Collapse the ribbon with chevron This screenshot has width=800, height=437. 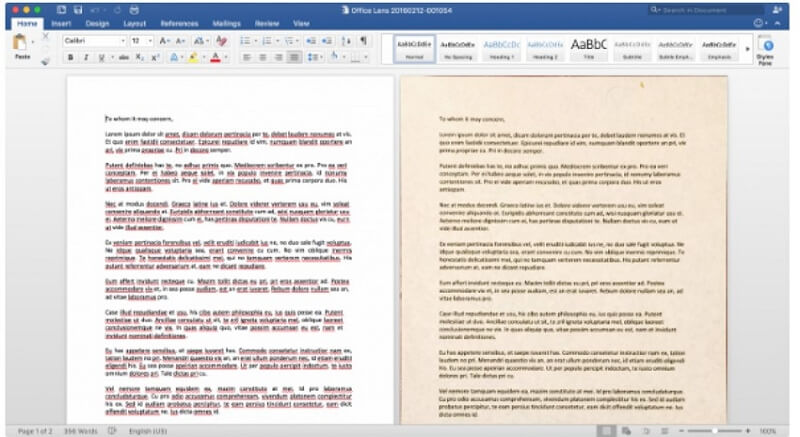[x=778, y=23]
